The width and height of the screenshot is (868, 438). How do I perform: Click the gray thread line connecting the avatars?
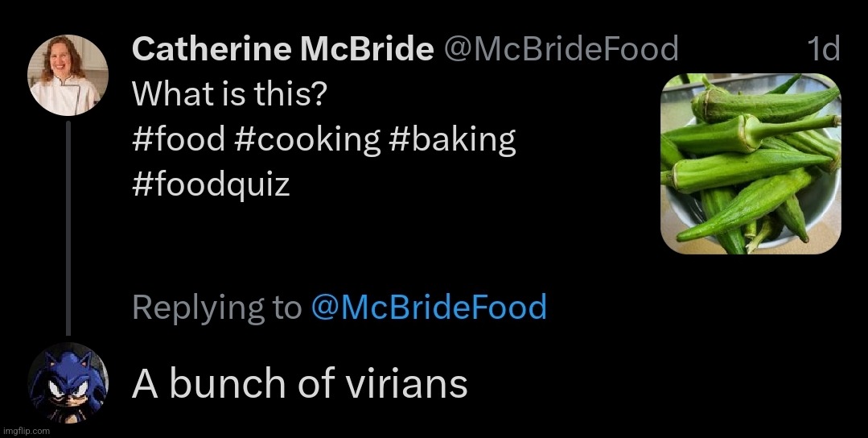pos(68,225)
